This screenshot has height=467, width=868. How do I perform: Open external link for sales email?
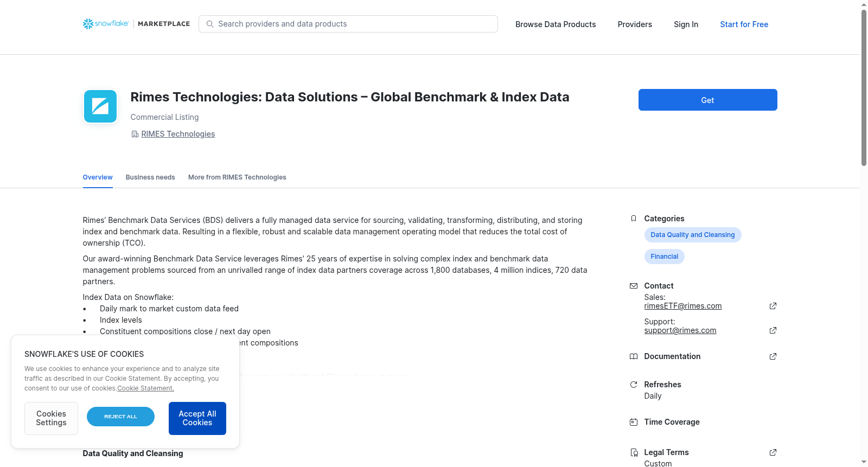point(773,306)
